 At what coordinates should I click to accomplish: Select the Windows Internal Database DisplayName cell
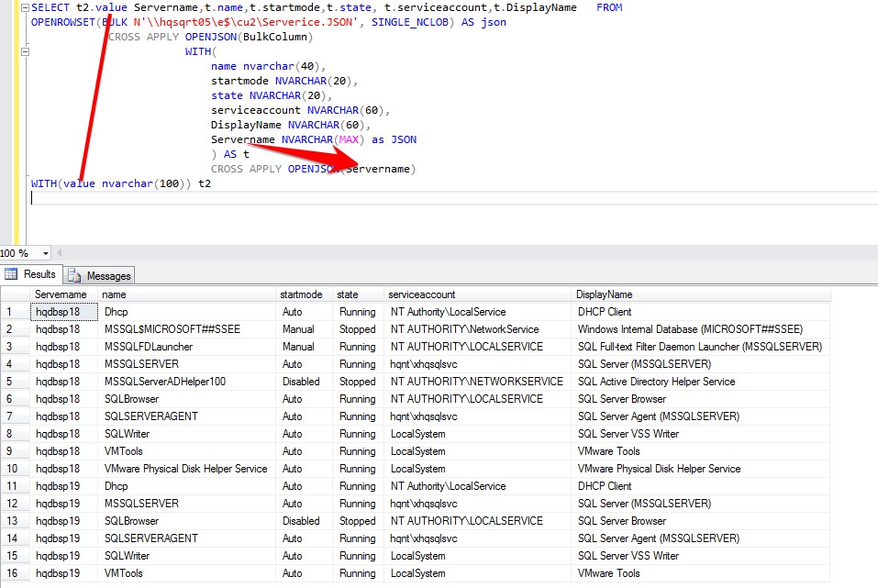pos(689,329)
